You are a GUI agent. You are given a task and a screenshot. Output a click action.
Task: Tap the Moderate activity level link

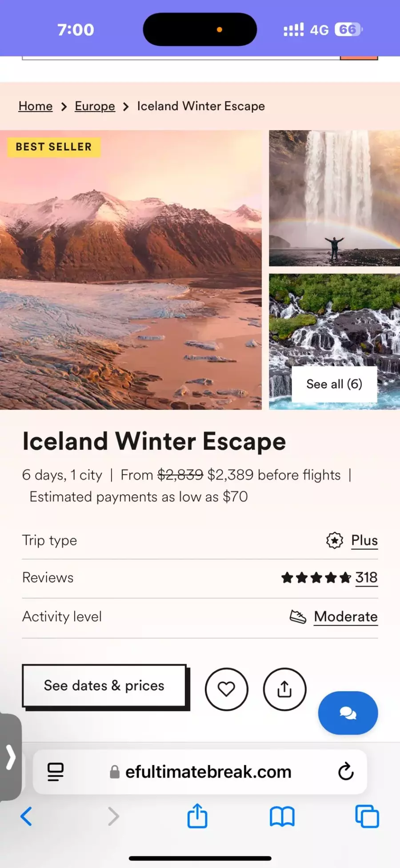(x=346, y=617)
